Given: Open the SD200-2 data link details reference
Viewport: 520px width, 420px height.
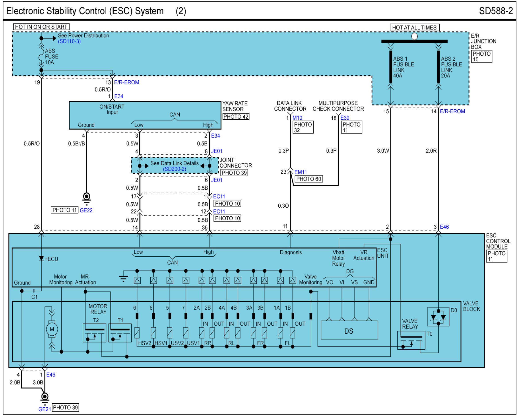Looking at the screenshot, I should click(x=175, y=169).
